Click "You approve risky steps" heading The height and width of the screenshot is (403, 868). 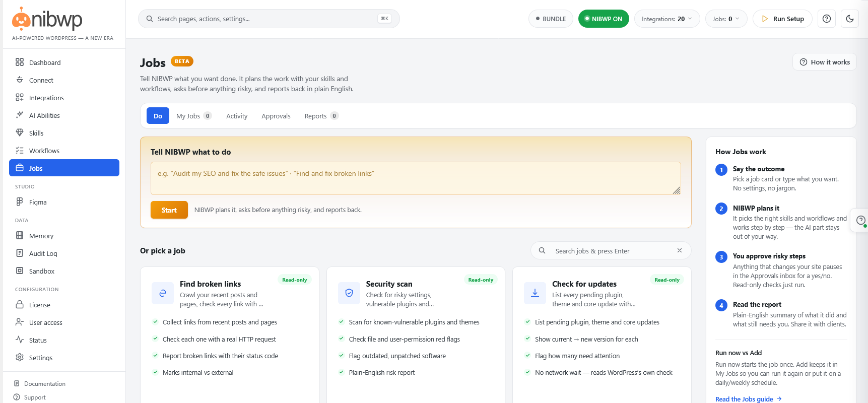click(x=769, y=256)
